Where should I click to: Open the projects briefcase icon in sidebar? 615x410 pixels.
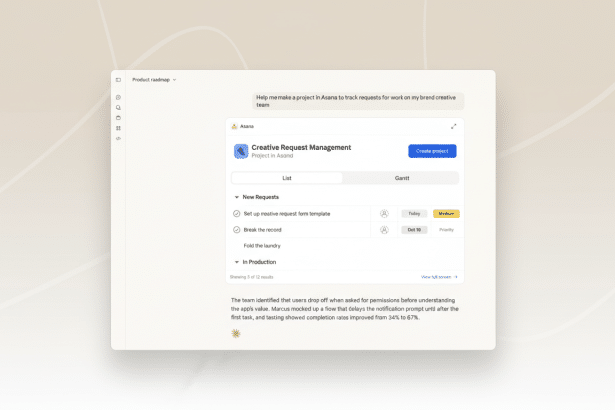point(118,118)
